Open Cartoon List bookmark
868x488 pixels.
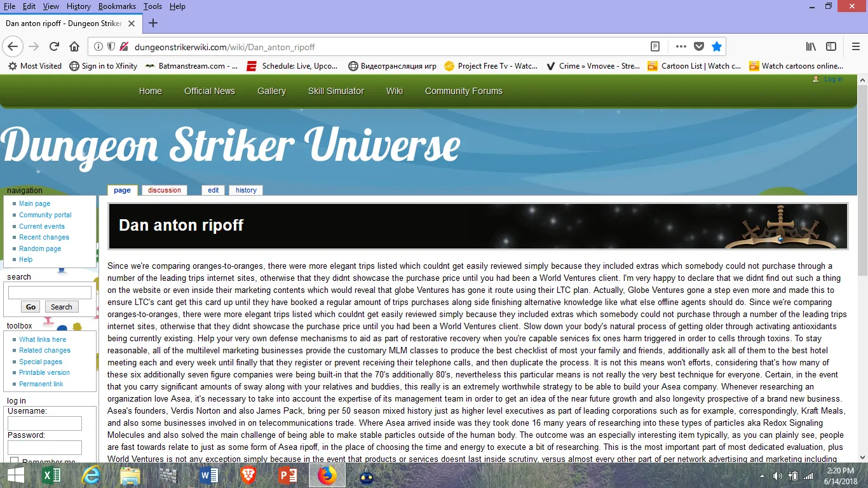tap(694, 65)
